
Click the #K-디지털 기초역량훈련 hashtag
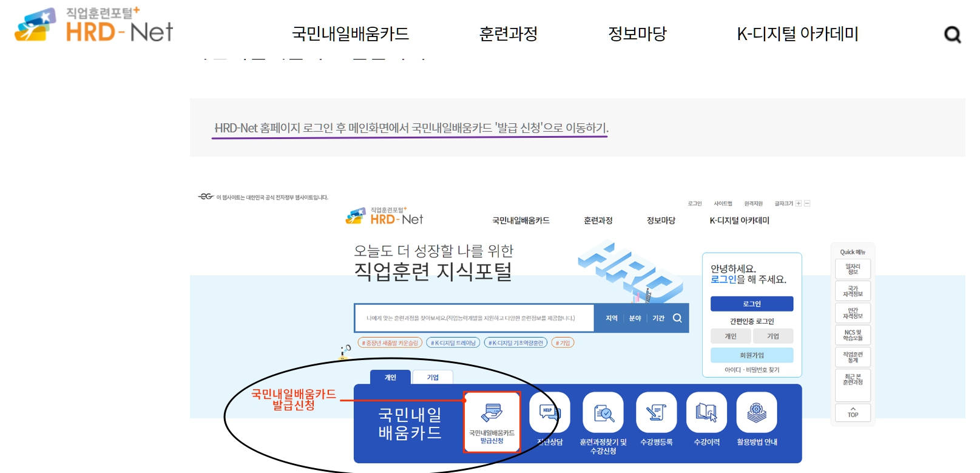click(x=516, y=343)
